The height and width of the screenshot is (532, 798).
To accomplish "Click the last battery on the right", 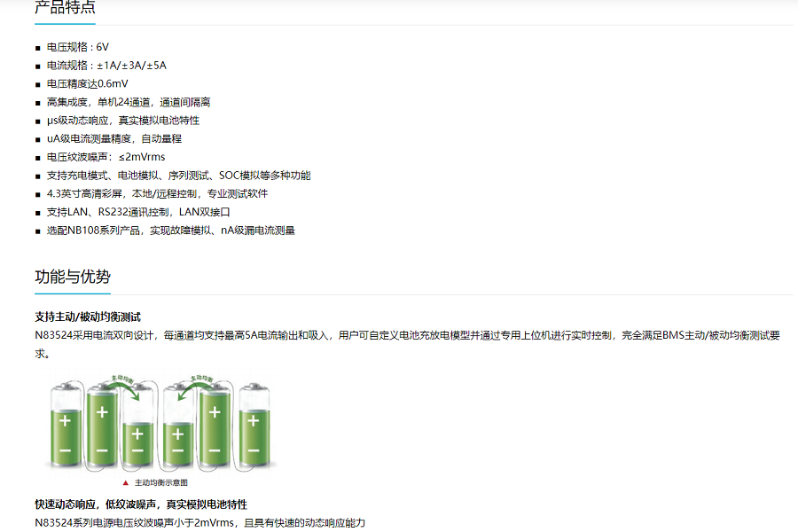I will point(254,422).
